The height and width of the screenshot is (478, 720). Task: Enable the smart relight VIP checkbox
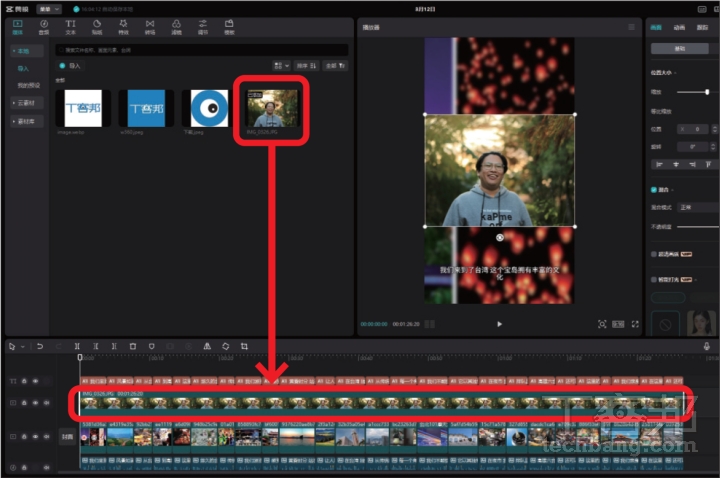[654, 280]
